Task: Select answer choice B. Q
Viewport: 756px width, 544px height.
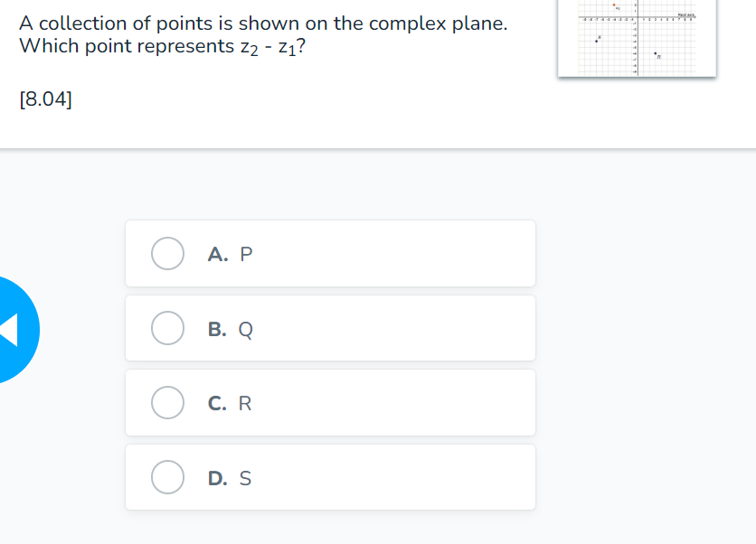Action: coord(330,328)
